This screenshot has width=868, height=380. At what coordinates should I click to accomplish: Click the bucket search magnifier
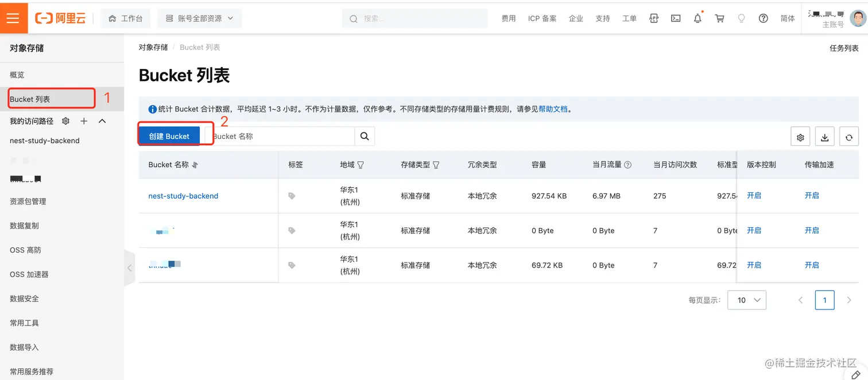coord(365,136)
